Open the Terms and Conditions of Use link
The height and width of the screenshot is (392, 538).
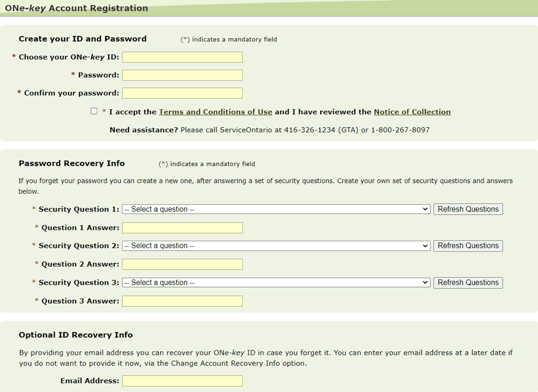click(x=215, y=112)
